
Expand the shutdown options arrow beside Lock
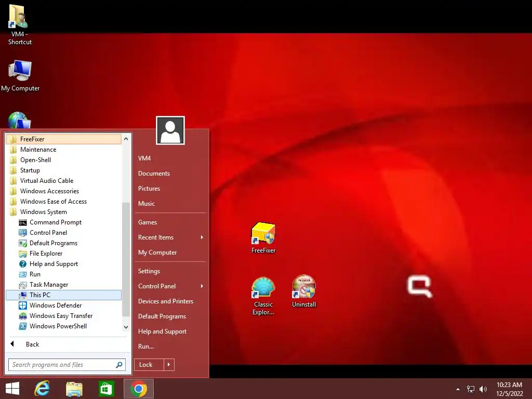tap(169, 365)
